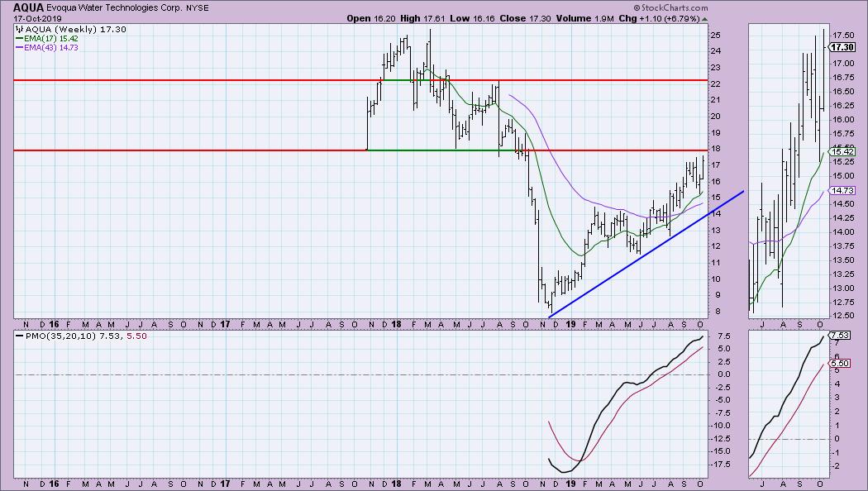Click the AQUA ticker symbol in the header
The width and height of the screenshot is (868, 491).
tap(28, 7)
